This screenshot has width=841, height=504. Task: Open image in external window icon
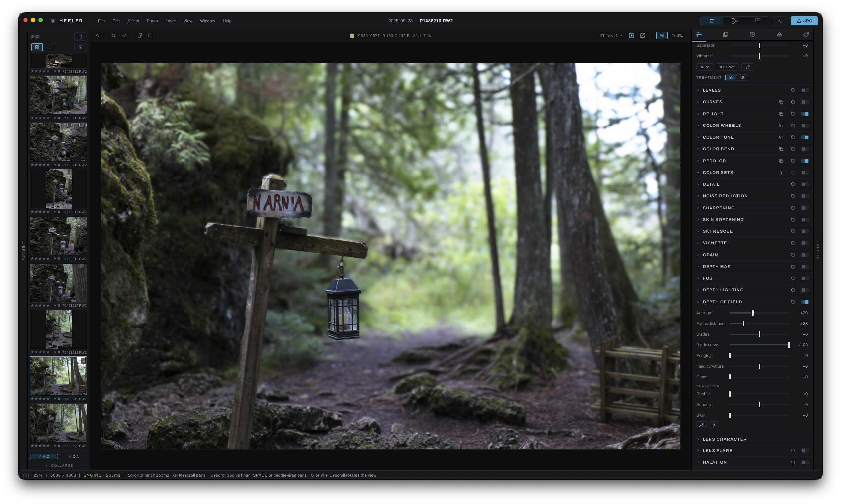[x=643, y=36]
